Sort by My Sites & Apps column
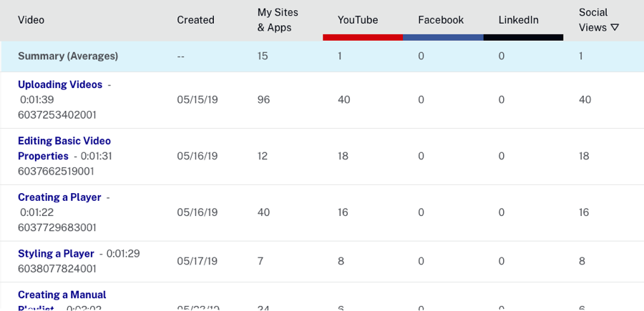 tap(278, 20)
